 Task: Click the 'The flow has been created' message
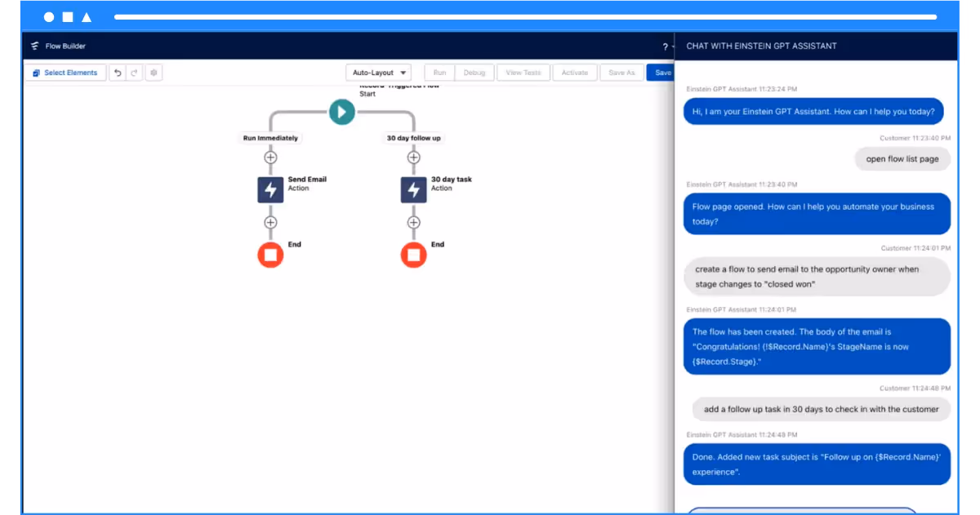coord(817,347)
